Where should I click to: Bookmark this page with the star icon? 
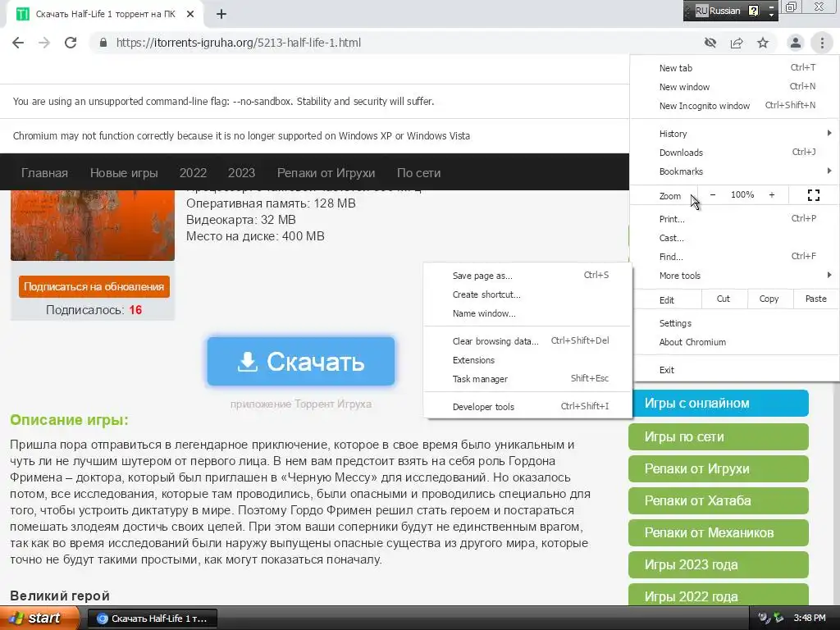(x=763, y=43)
